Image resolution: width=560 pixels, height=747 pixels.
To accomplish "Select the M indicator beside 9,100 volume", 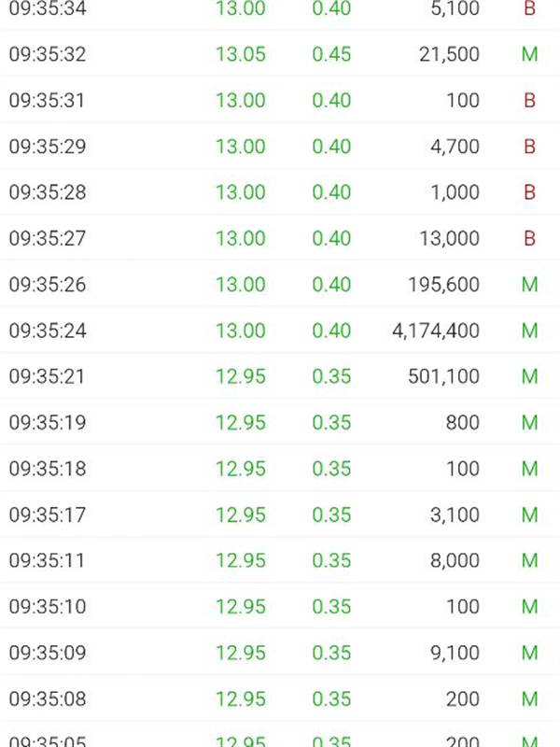I will tap(529, 653).
